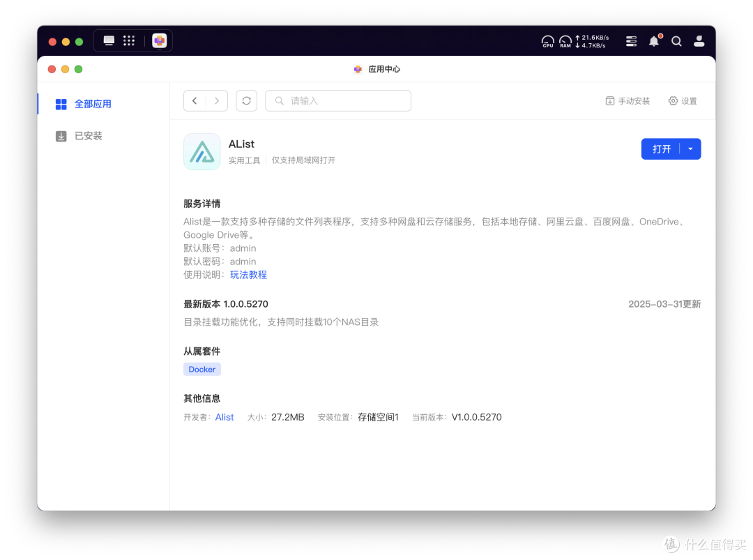Go back with the left arrow button

(195, 101)
